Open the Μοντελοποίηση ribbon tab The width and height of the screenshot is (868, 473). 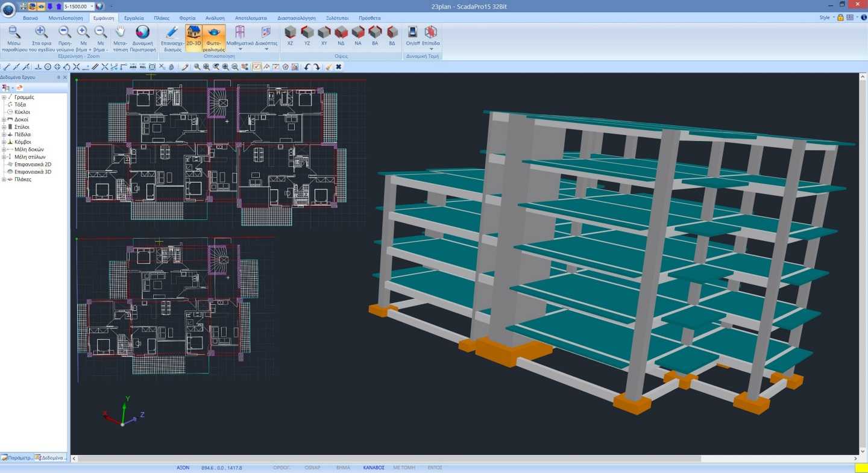point(64,18)
